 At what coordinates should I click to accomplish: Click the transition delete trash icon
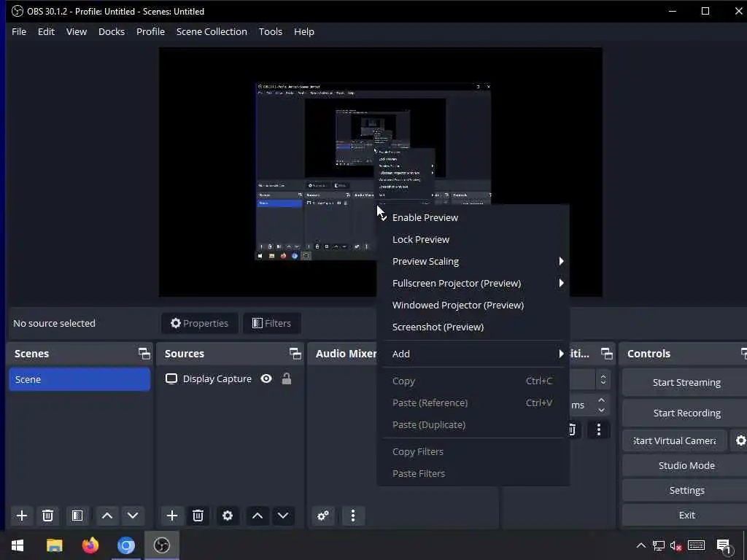pyautogui.click(x=572, y=430)
